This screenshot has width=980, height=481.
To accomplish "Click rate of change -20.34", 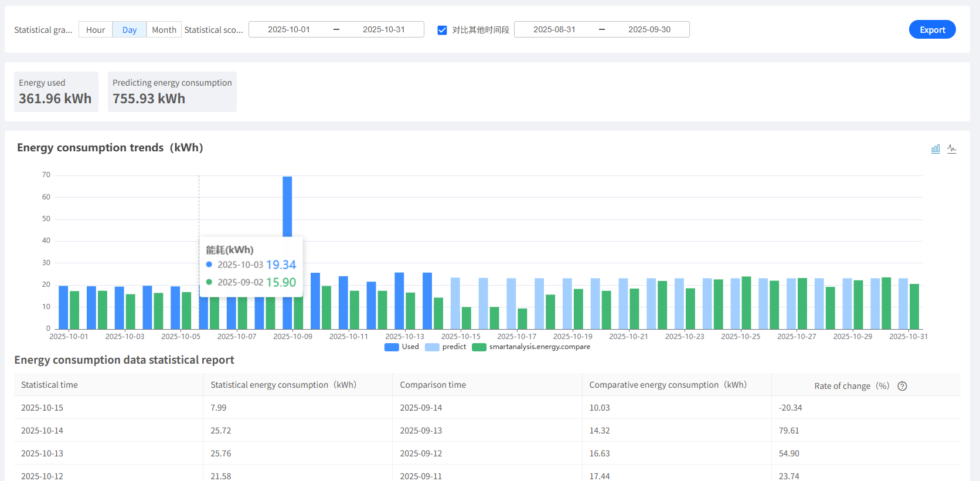I will pyautogui.click(x=791, y=408).
